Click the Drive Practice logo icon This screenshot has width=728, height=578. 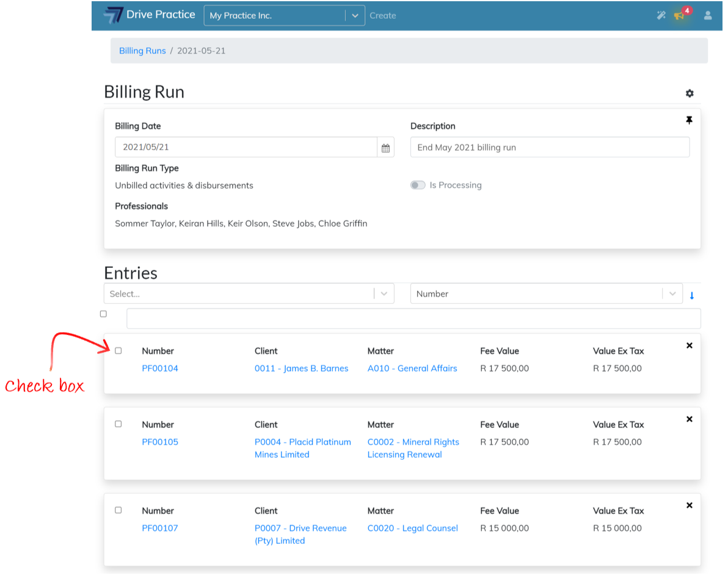click(113, 15)
